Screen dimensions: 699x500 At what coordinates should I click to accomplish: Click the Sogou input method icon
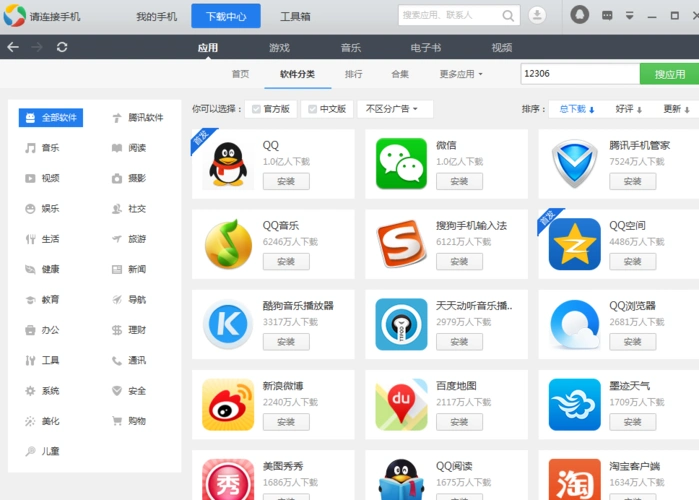401,244
